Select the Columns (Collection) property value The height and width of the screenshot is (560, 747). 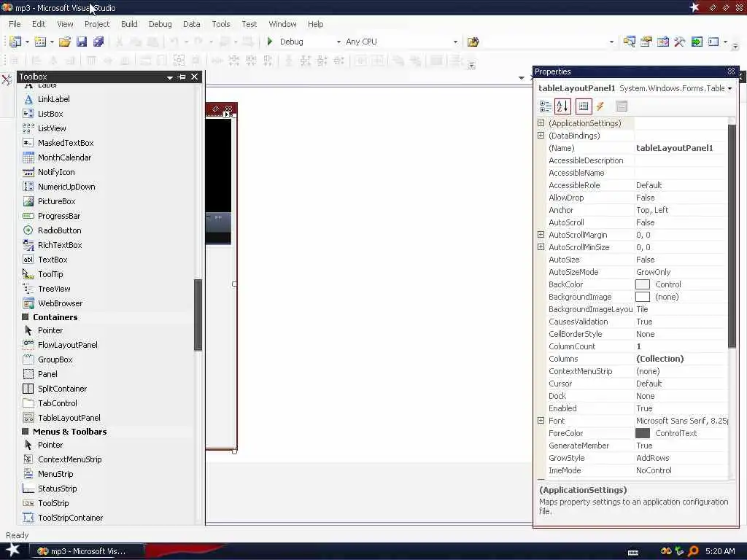[681, 359]
